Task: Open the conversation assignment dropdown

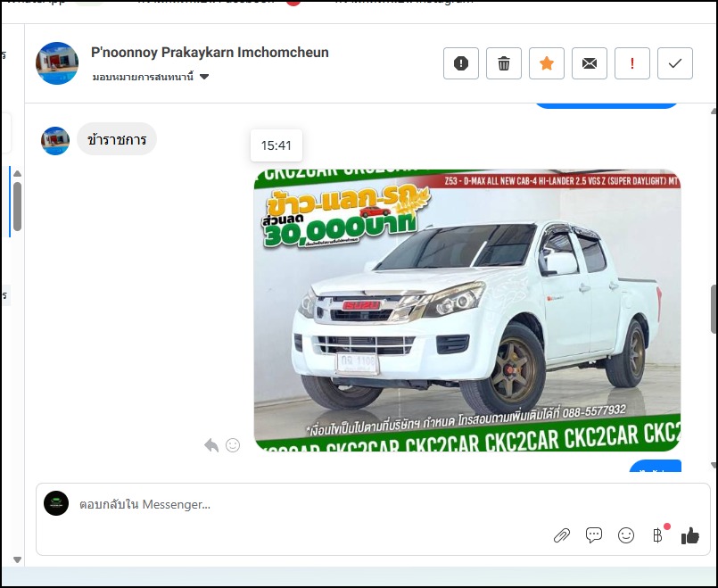Action: [x=151, y=77]
